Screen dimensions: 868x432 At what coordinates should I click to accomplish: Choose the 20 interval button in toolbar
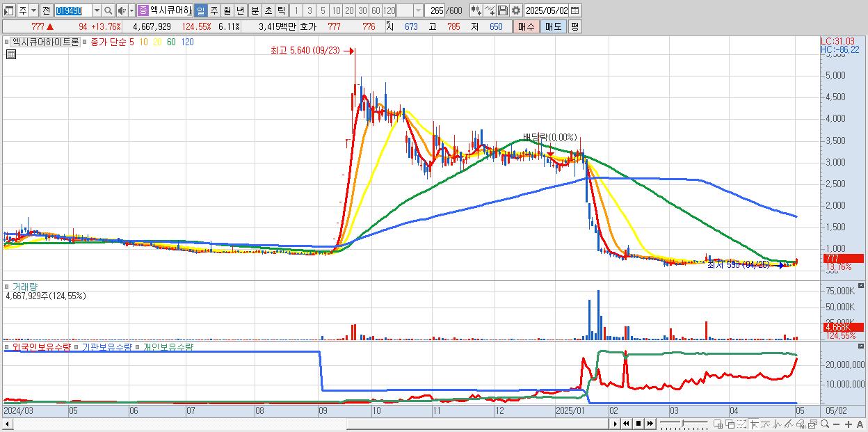(349, 10)
